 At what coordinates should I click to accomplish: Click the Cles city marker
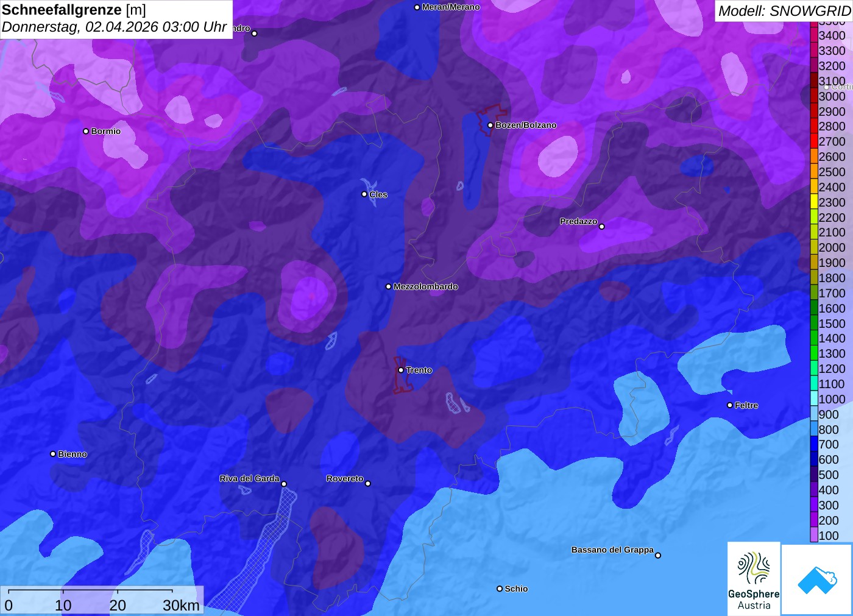click(364, 194)
